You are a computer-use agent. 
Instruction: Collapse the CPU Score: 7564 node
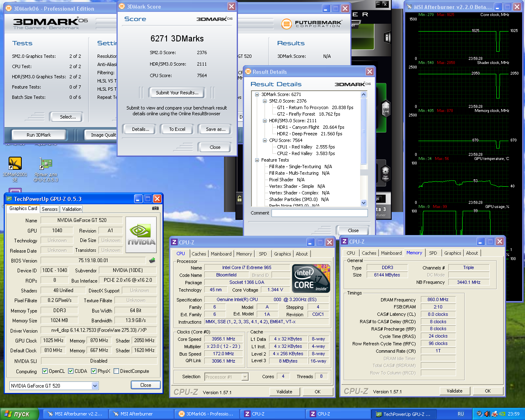[265, 140]
